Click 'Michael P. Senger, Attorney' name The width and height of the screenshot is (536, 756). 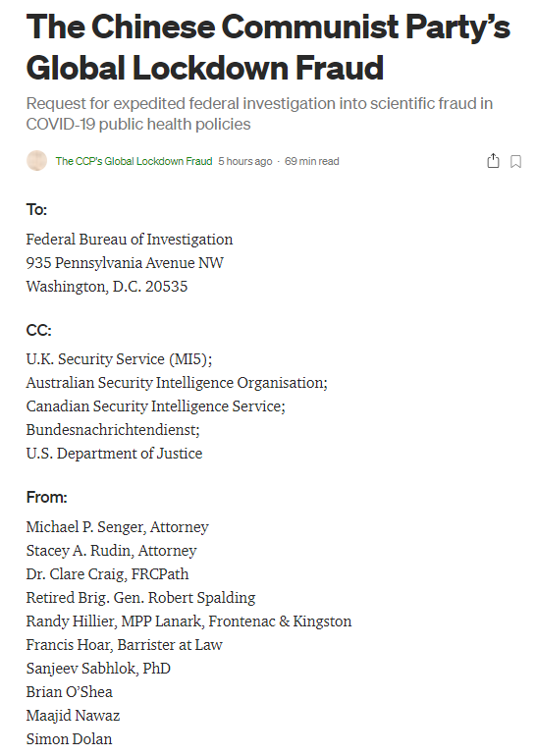click(x=117, y=527)
